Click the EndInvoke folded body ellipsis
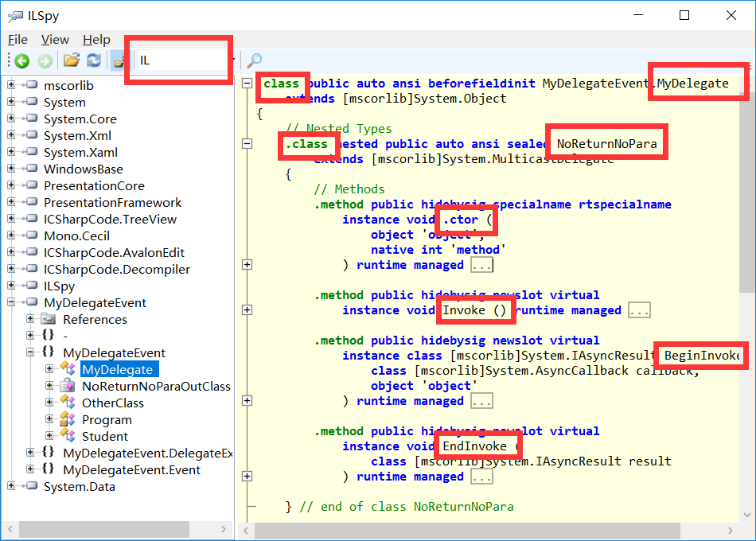 [481, 477]
